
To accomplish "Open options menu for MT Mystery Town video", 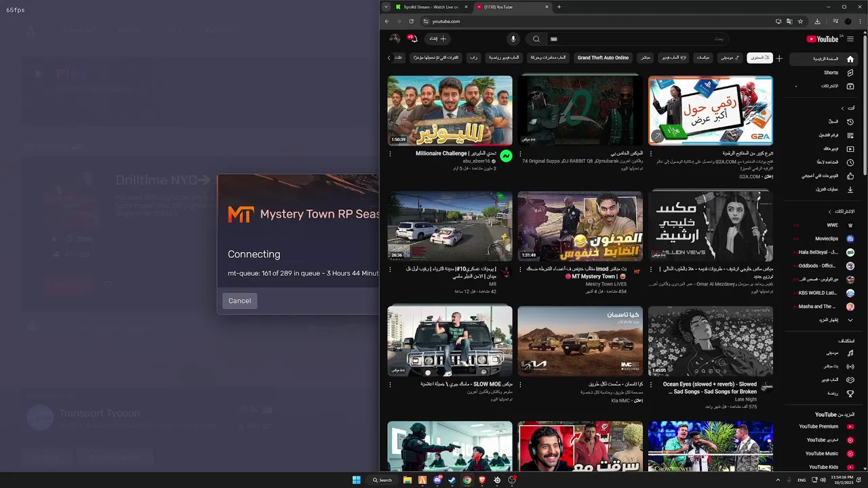I will (520, 269).
